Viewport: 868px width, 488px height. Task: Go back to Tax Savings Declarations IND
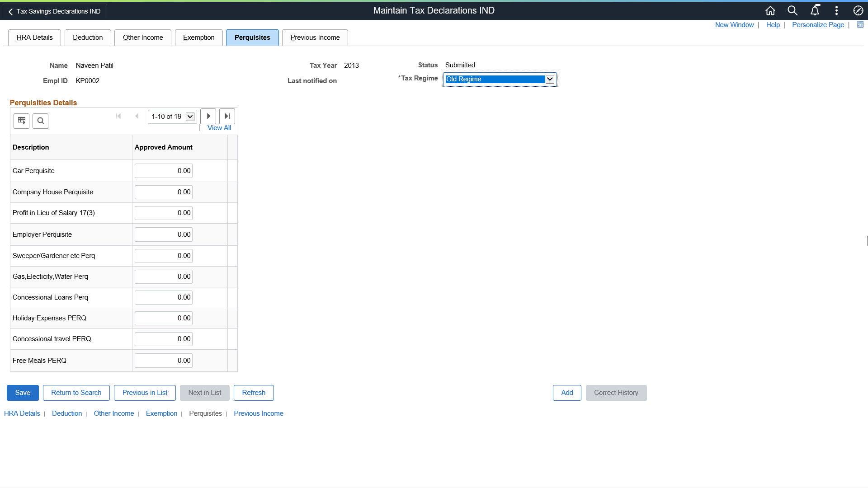tap(55, 11)
